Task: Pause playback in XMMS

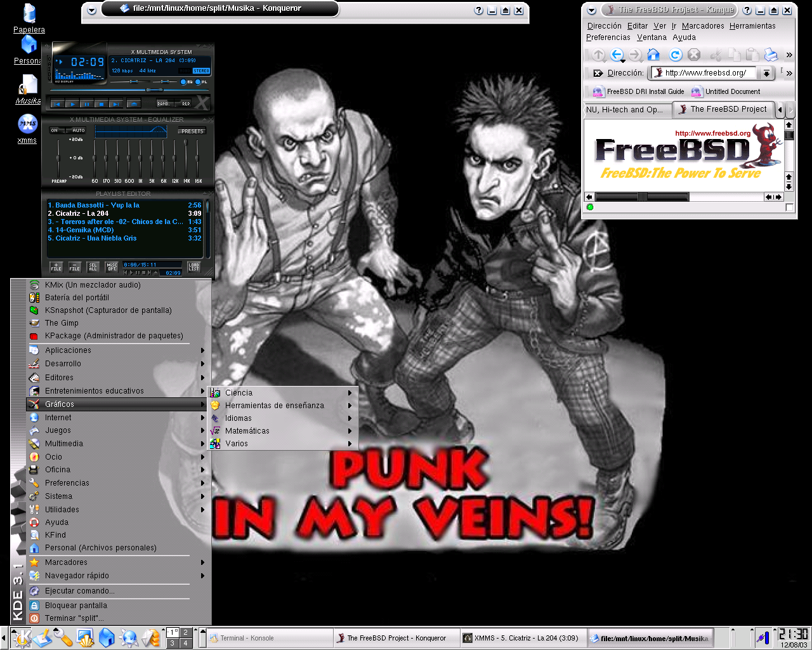Action: click(x=86, y=103)
